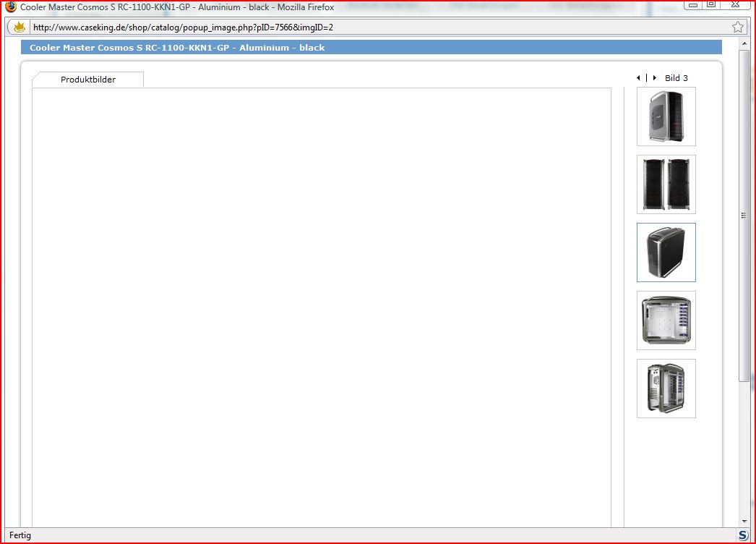
Task: Click the 'Bild 3' image counter label
Action: (x=676, y=78)
